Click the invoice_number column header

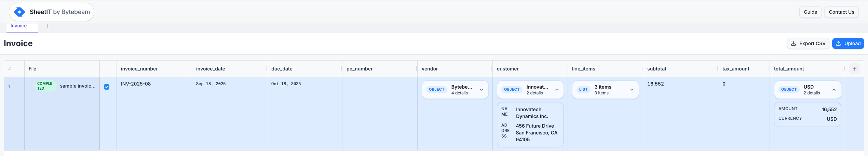coord(139,69)
